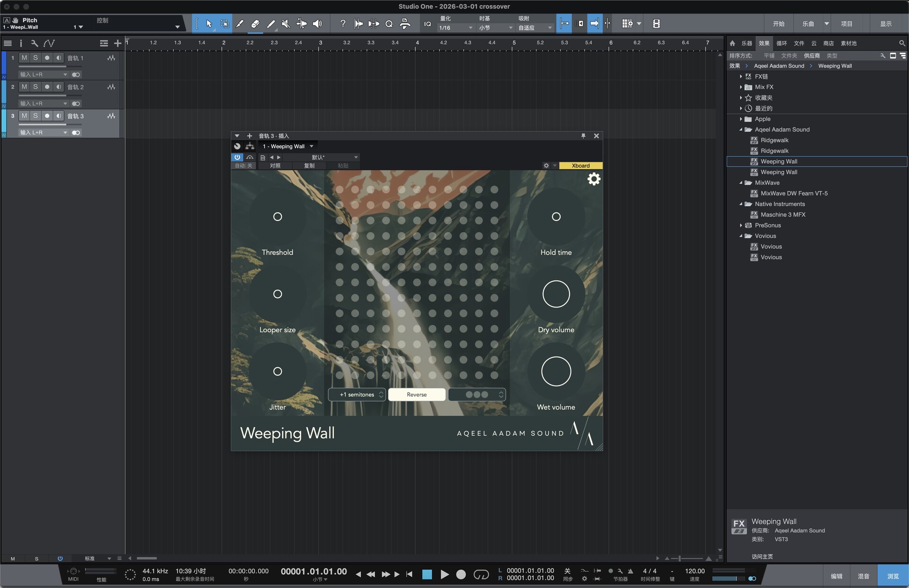
Task: Switch to the 乐器 browser tab
Action: (x=747, y=44)
